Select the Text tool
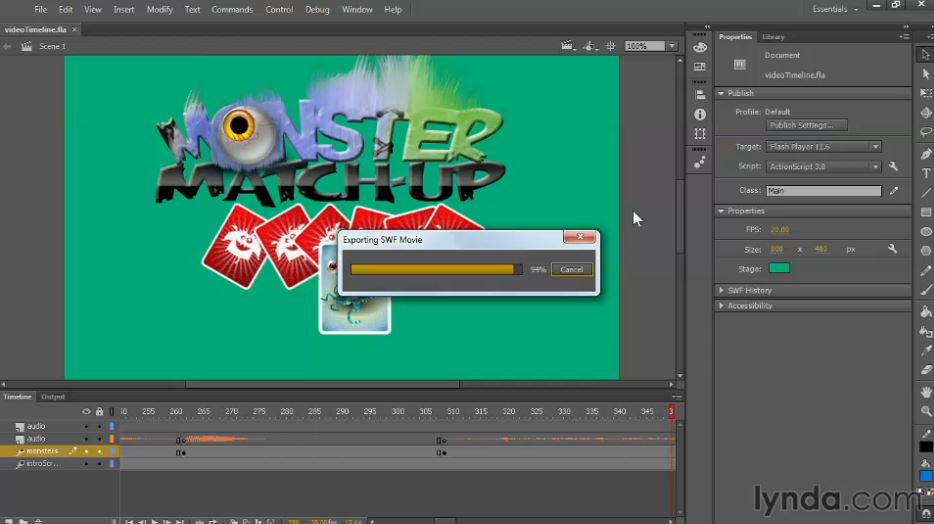The width and height of the screenshot is (934, 524). point(926,173)
